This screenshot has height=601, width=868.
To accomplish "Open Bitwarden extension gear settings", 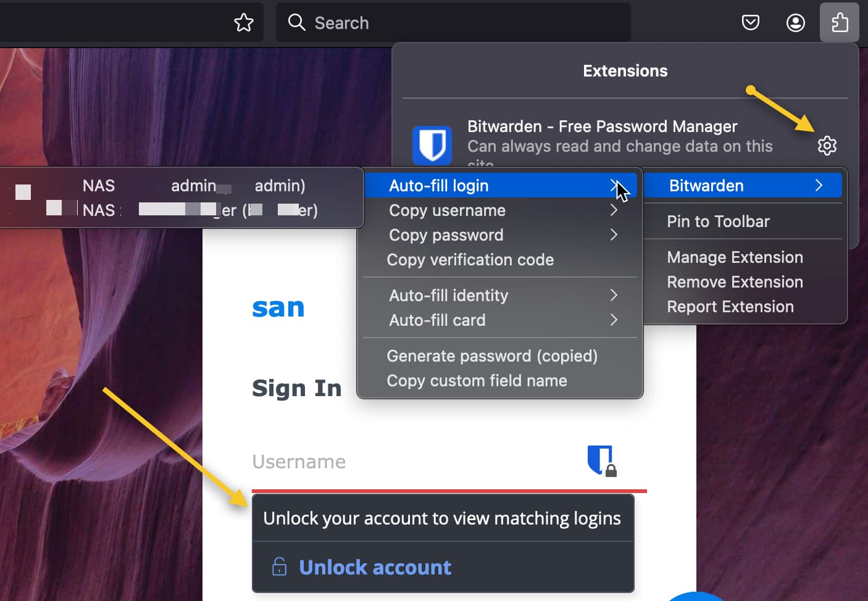I will click(x=827, y=146).
